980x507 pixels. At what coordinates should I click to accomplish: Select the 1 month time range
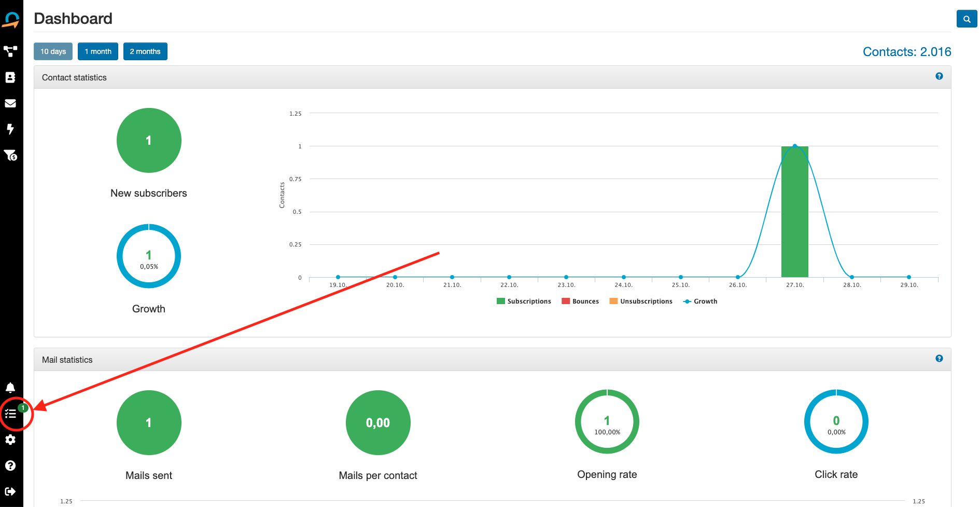98,51
